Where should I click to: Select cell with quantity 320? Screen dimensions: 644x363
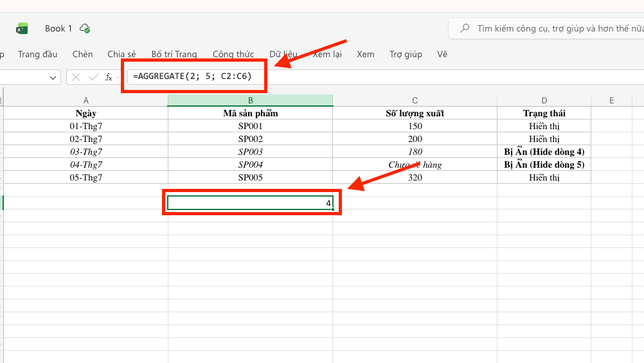click(x=415, y=177)
